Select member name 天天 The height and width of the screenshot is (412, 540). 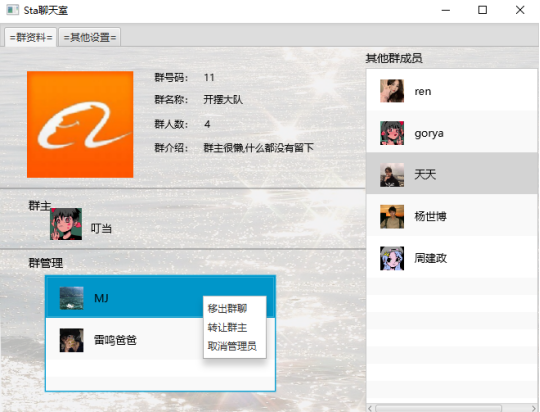pos(425,175)
